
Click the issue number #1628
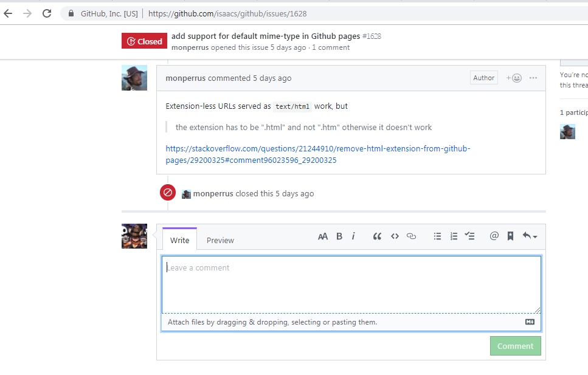pos(372,36)
